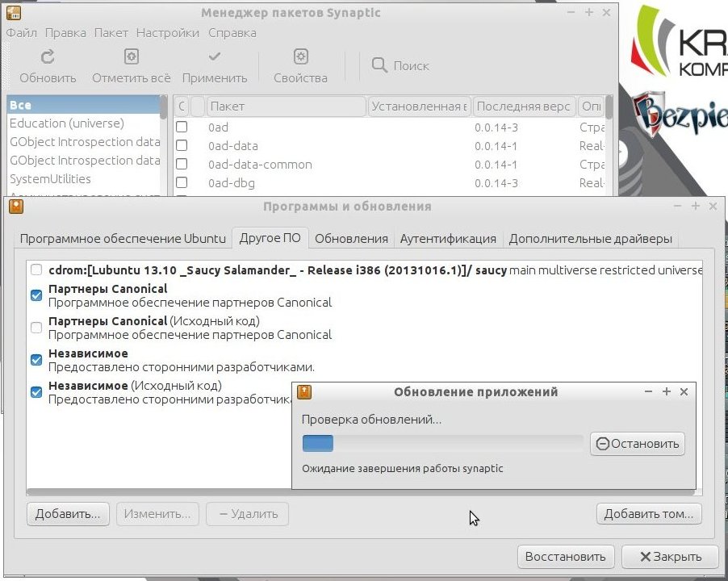The width and height of the screenshot is (728, 581).
Task: Maximize the Программы и обновления window
Action: (695, 206)
